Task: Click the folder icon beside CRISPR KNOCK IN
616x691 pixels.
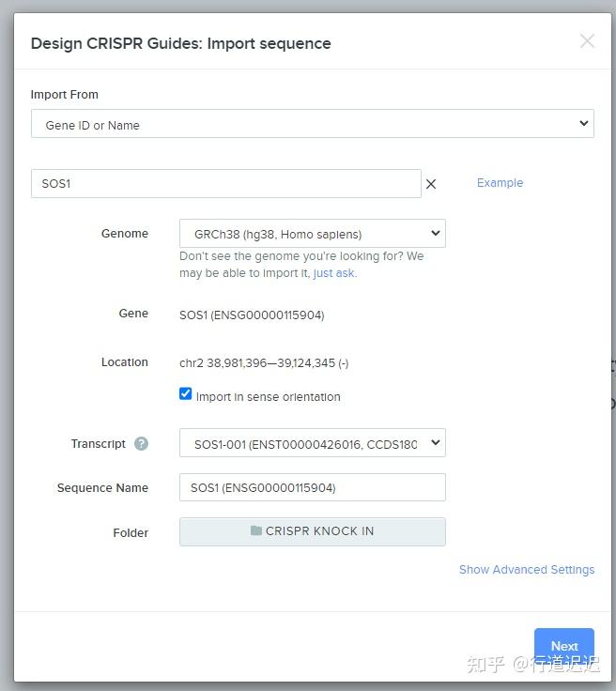Action: (x=256, y=530)
